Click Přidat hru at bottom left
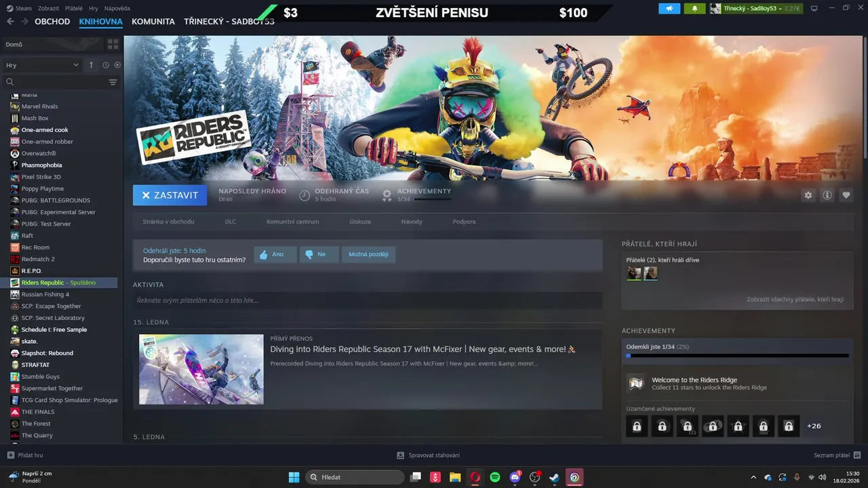The image size is (868, 488). point(25,455)
